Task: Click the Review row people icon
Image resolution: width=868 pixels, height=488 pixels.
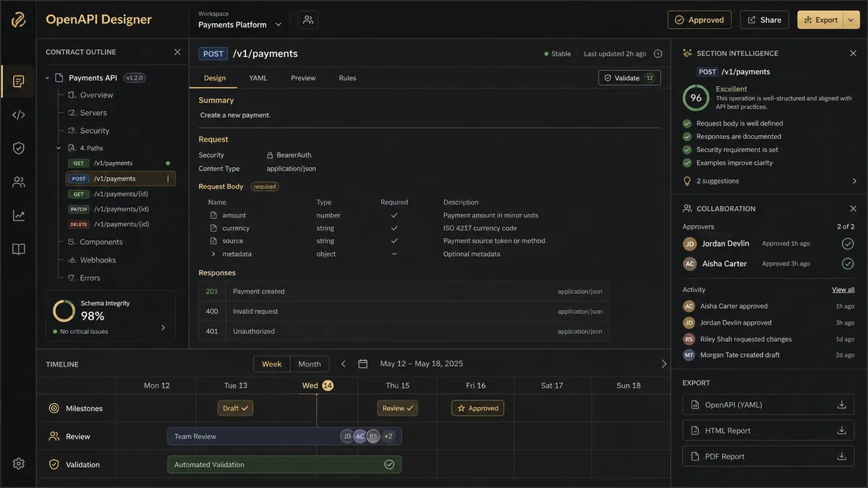Action: (54, 437)
